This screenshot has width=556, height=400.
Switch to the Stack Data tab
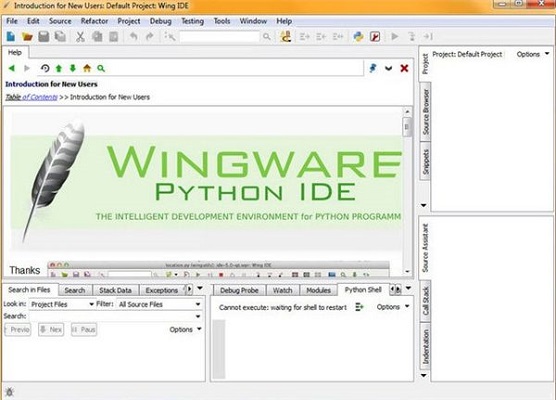[x=115, y=290]
